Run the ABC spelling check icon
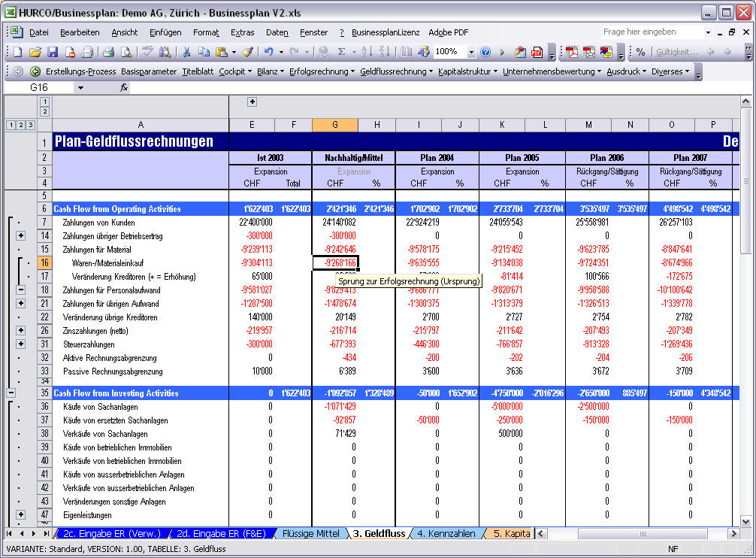This screenshot has height=558, width=756. click(147, 52)
